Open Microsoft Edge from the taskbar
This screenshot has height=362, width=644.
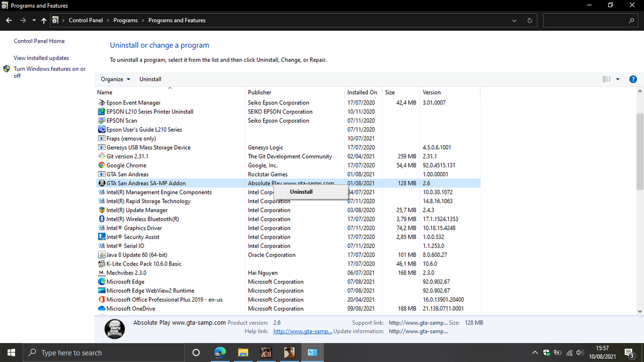point(220,352)
